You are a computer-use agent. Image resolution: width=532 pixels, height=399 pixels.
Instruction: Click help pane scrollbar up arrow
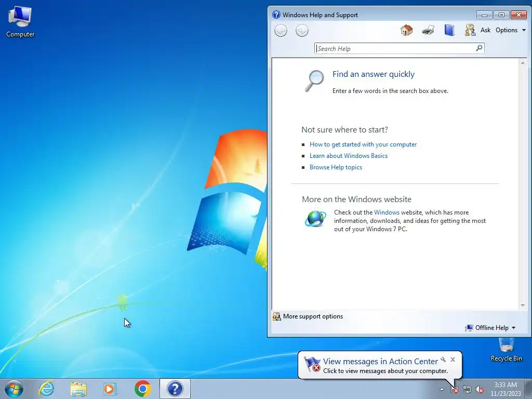pyautogui.click(x=523, y=63)
